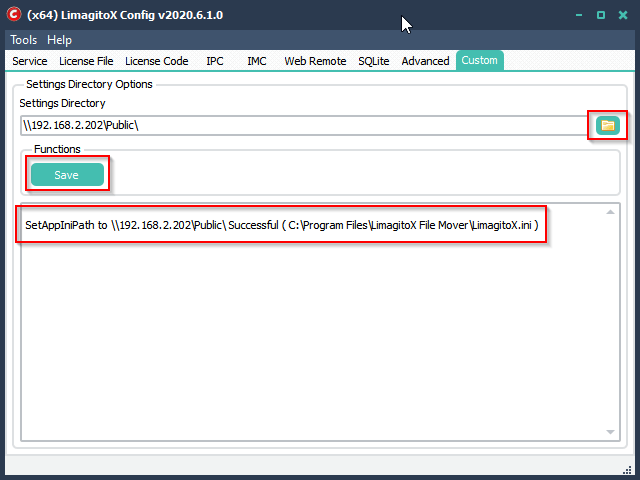640x480 pixels.
Task: Click the Settings Directory label
Action: click(x=62, y=103)
